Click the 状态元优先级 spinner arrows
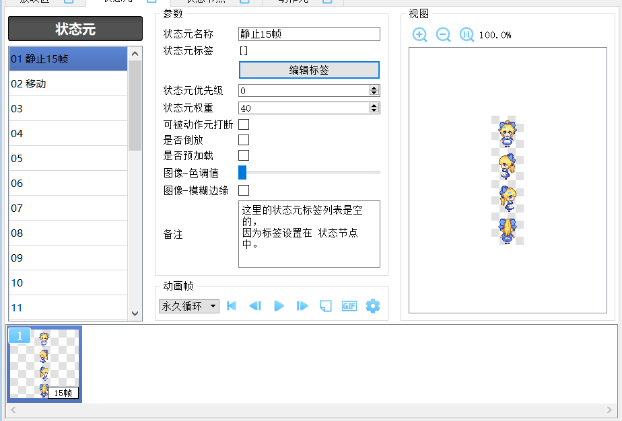The width and height of the screenshot is (622, 421). point(374,90)
